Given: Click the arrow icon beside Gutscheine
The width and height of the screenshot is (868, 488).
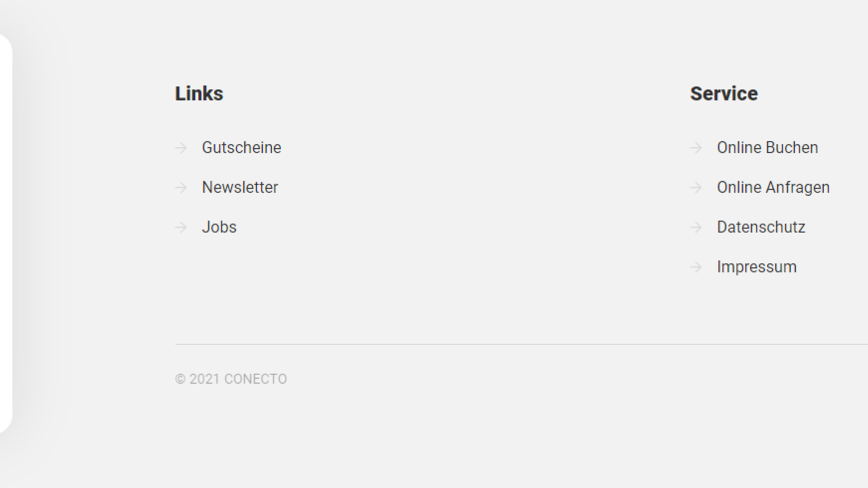Looking at the screenshot, I should click(x=181, y=148).
